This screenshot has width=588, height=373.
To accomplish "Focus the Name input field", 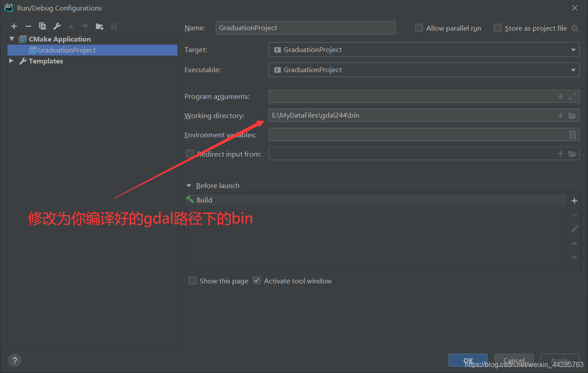I will coord(306,28).
